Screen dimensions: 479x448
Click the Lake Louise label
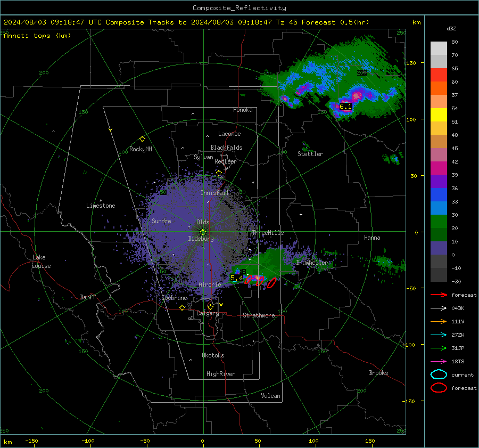41,262
